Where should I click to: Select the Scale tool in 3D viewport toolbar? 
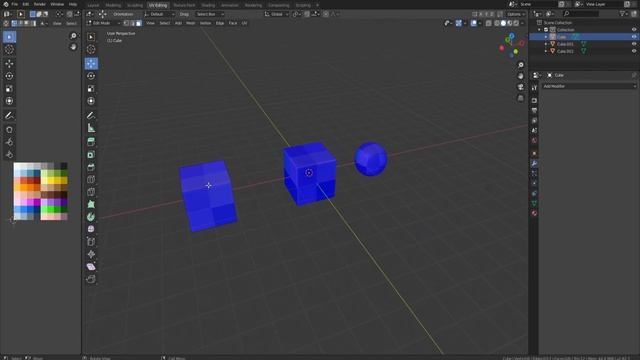click(x=91, y=89)
